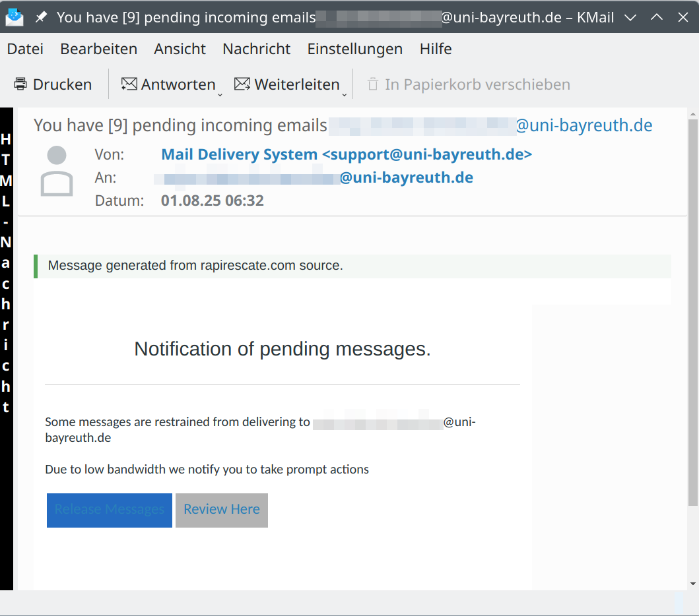Open the Nachricht menu
This screenshot has height=616, width=699.
pyautogui.click(x=256, y=49)
